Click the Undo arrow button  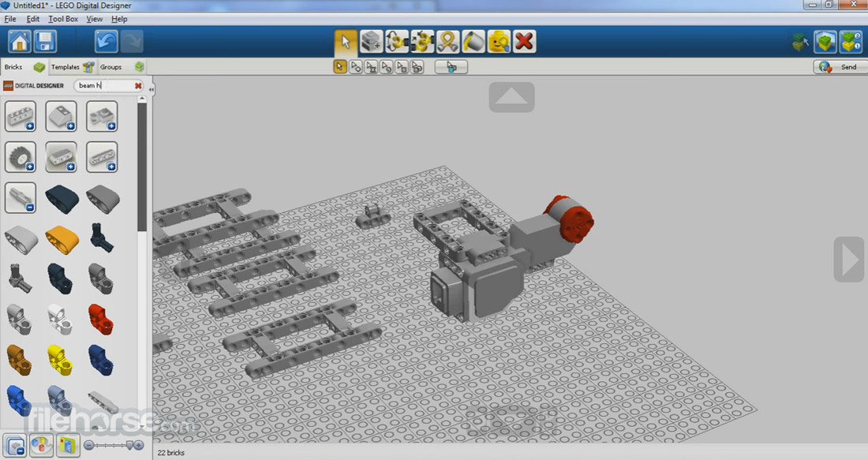107,42
